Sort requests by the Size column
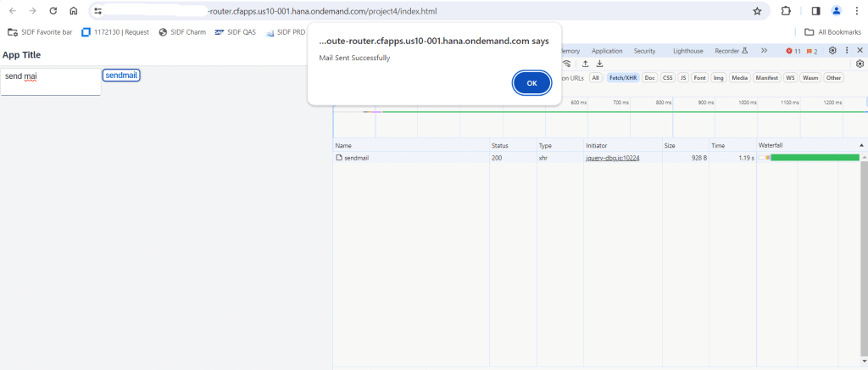This screenshot has width=868, height=370. tap(685, 145)
